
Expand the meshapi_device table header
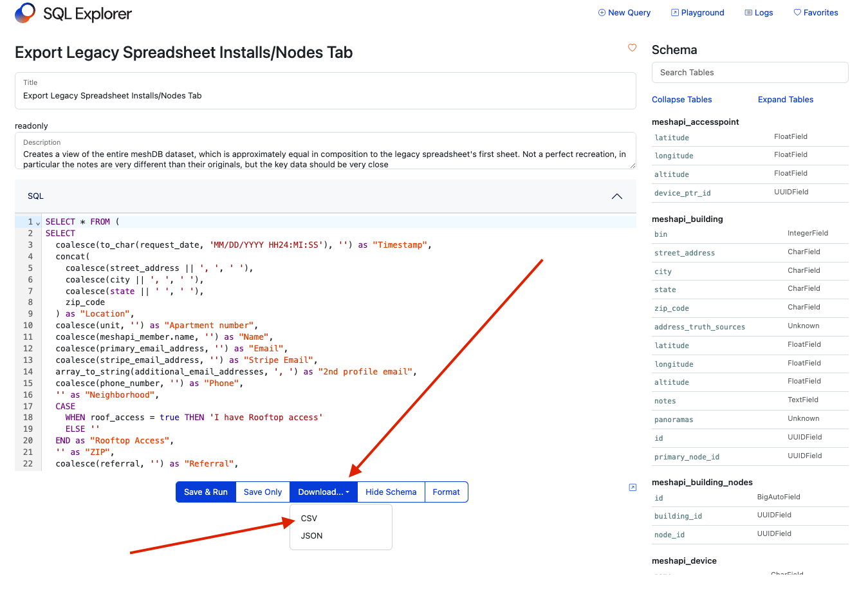[x=684, y=560]
